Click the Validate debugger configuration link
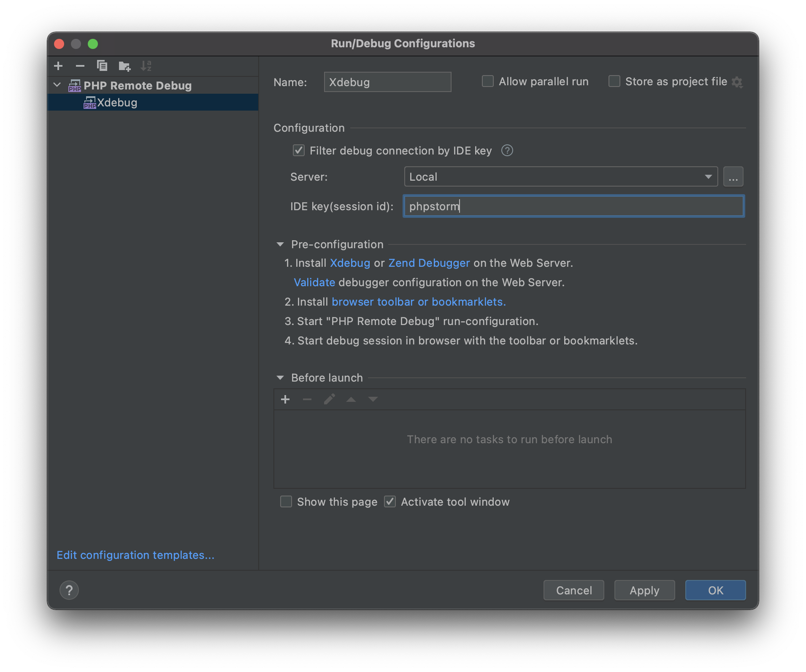Image resolution: width=806 pixels, height=672 pixels. click(314, 282)
